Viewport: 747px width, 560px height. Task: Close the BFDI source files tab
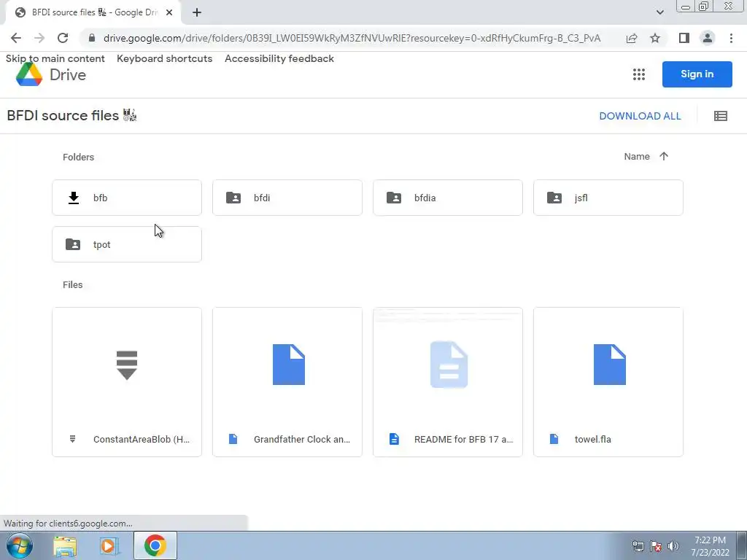169,13
